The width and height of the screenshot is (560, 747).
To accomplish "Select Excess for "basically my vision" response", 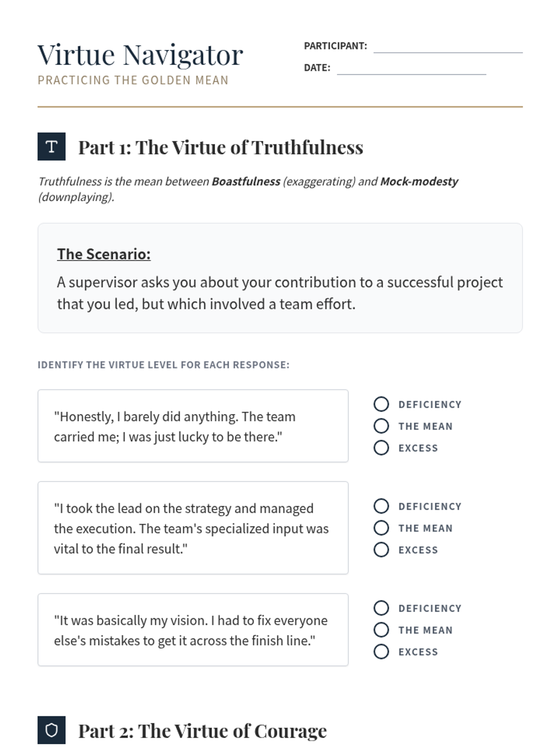I will [x=381, y=651].
